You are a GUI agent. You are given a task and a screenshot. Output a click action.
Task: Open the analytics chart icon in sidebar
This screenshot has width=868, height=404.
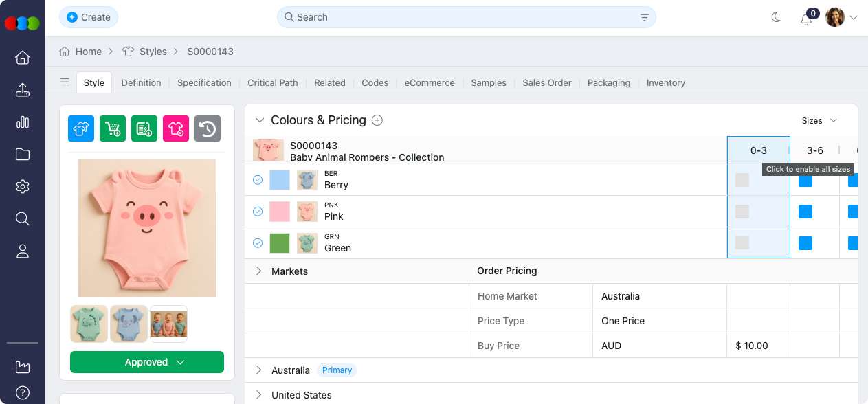(x=23, y=122)
